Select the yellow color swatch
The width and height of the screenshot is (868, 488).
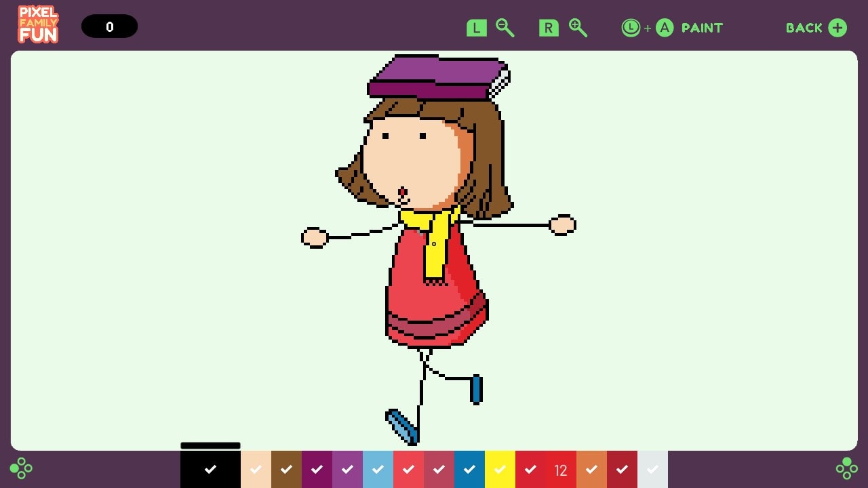(500, 468)
